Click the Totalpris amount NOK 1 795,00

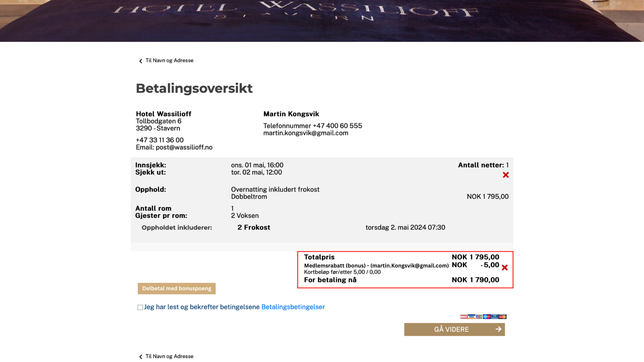coord(476,257)
